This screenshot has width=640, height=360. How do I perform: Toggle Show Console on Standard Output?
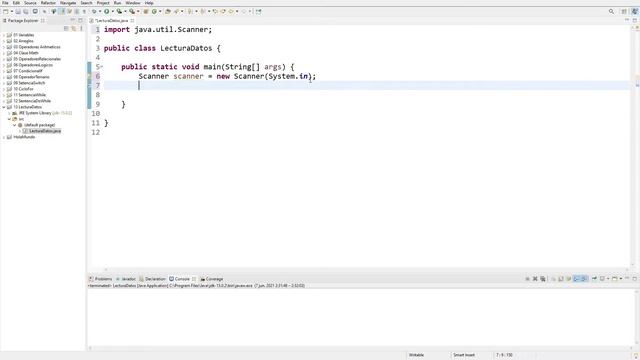(576, 279)
